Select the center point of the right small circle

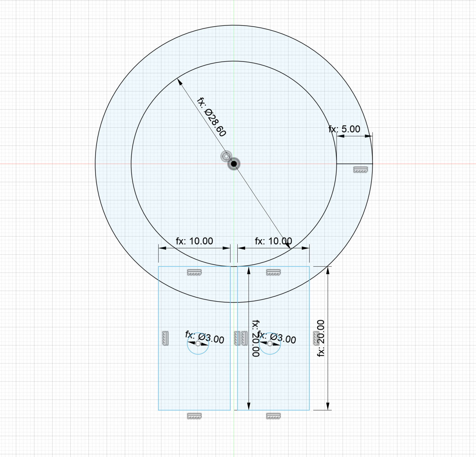(270, 344)
